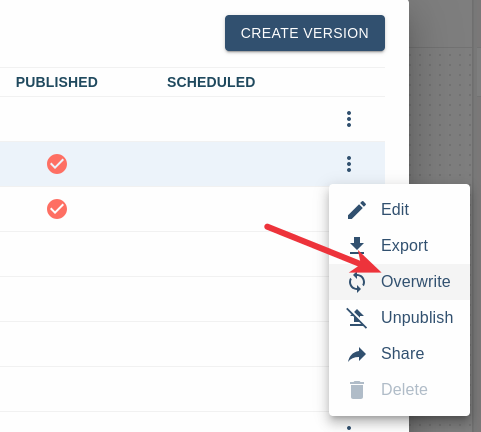Click the Export download icon

pyautogui.click(x=357, y=246)
